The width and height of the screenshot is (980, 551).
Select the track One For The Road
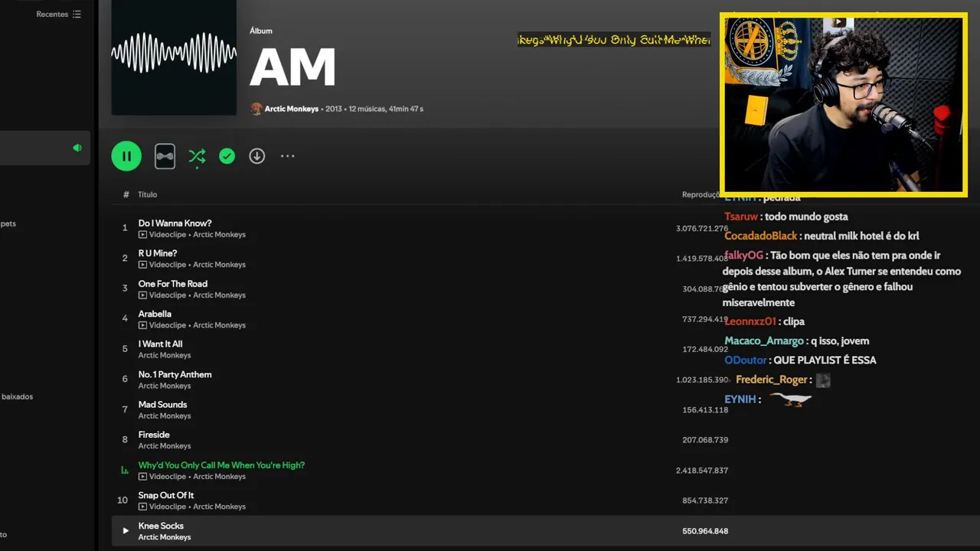(173, 284)
